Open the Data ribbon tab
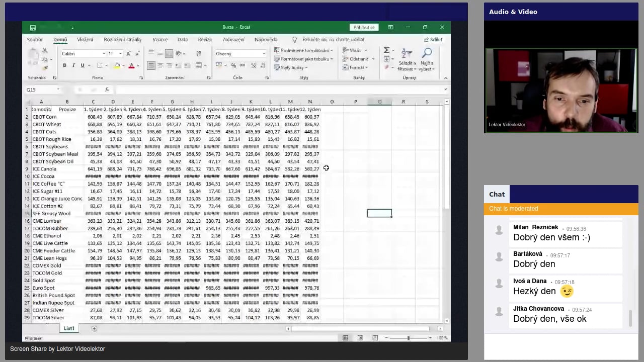The image size is (644, 362). click(x=183, y=40)
